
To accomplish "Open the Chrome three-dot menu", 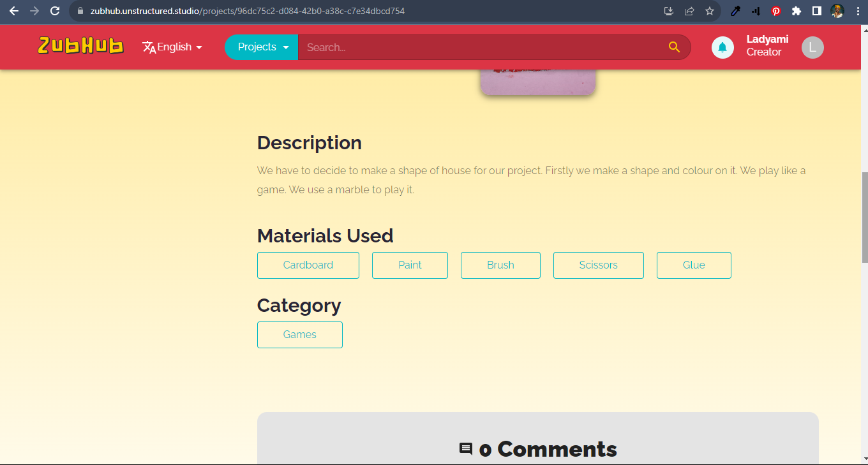I will point(857,11).
